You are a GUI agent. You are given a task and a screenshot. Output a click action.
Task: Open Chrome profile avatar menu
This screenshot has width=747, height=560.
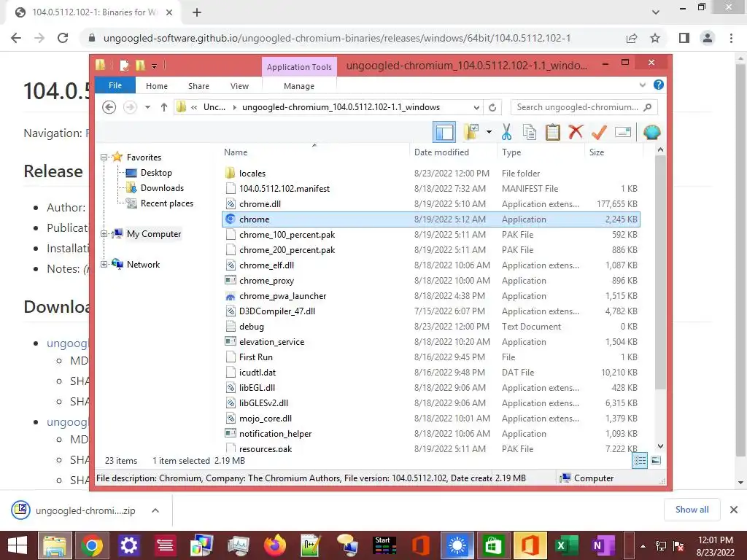point(708,38)
